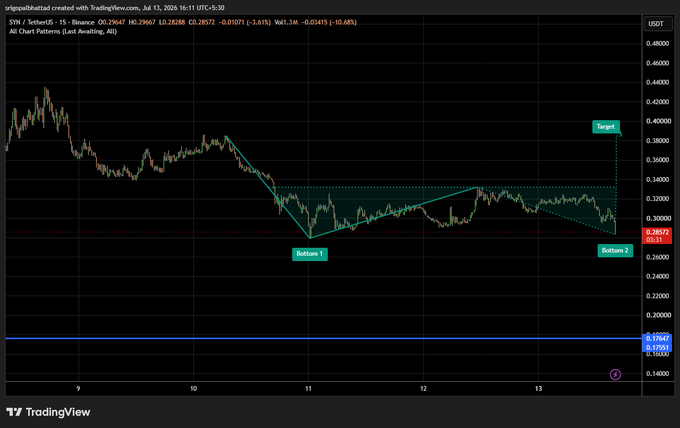This screenshot has height=428, width=680.
Task: Select the Bottom 2 pattern label
Action: [615, 250]
